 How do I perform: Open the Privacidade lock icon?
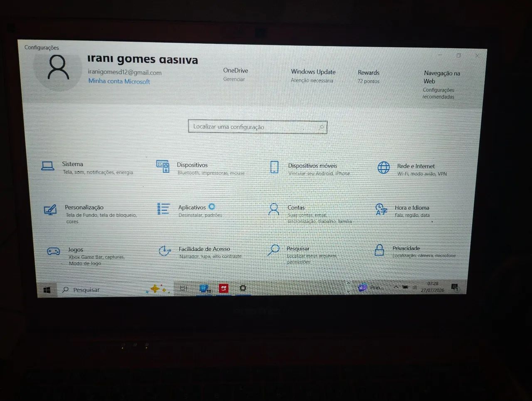[379, 250]
